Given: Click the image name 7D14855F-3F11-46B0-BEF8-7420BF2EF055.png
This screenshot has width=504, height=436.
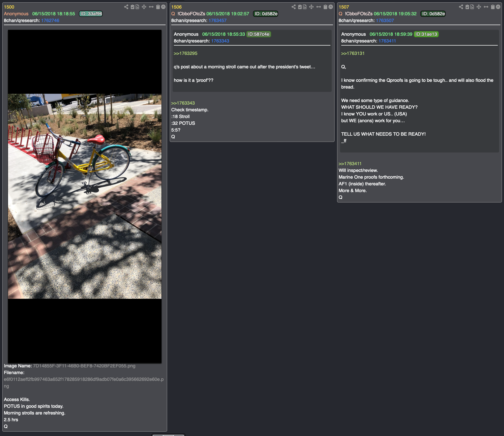Looking at the screenshot, I should click(x=84, y=366).
